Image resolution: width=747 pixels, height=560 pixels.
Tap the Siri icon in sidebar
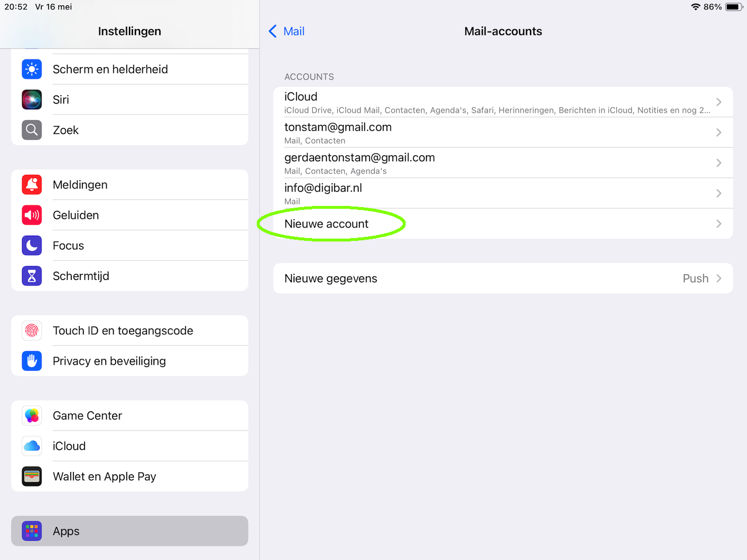(32, 100)
